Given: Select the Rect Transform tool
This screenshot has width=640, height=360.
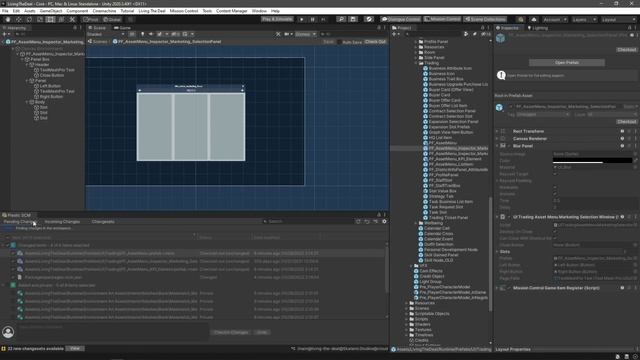Looking at the screenshot, I should (x=51, y=19).
